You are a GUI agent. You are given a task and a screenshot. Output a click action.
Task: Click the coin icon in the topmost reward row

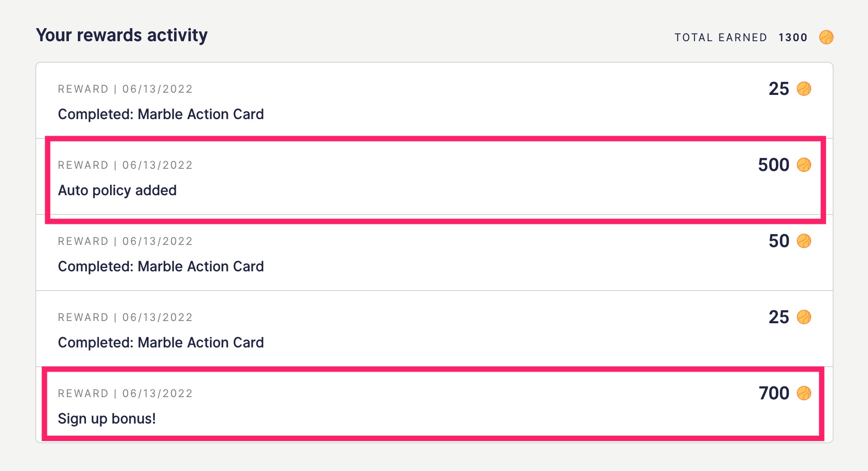[804, 89]
